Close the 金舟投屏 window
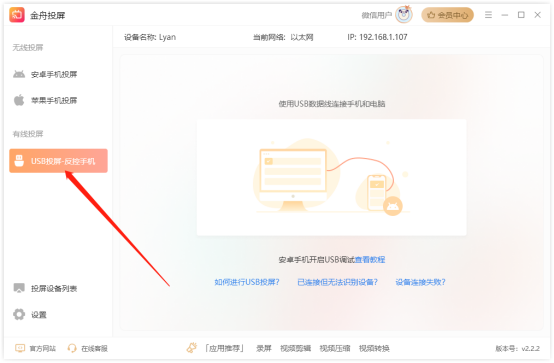This screenshot has width=554, height=363. click(537, 15)
